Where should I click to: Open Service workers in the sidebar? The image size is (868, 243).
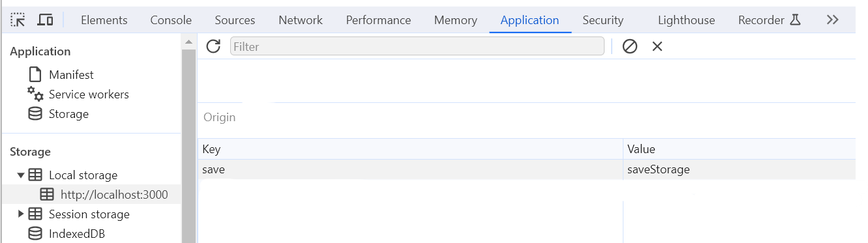pyautogui.click(x=78, y=94)
